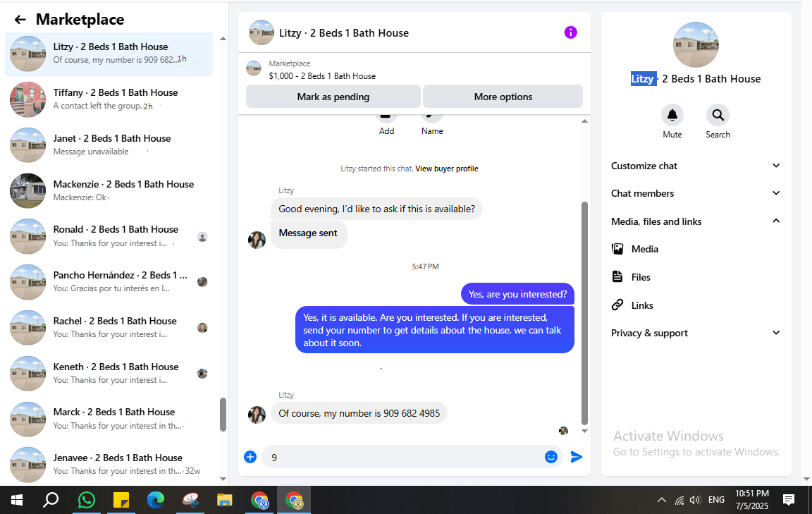This screenshot has height=514, width=812.
Task: Expand Privacy & support section
Action: [x=696, y=334]
